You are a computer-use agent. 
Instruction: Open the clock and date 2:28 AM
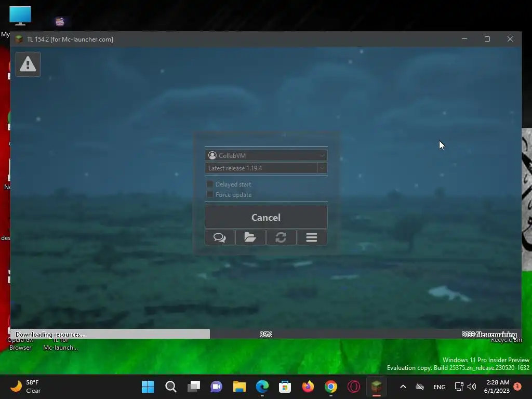coord(497,387)
